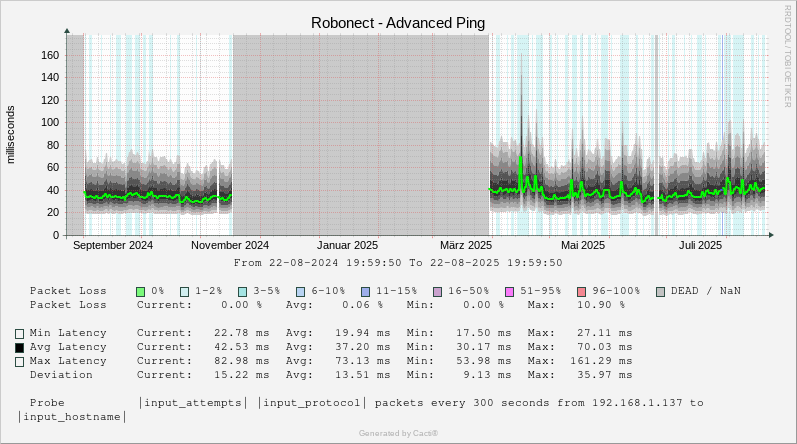This screenshot has height=444, width=797.
Task: Click Avg Latency Current value 42.53 ms
Action: (241, 347)
